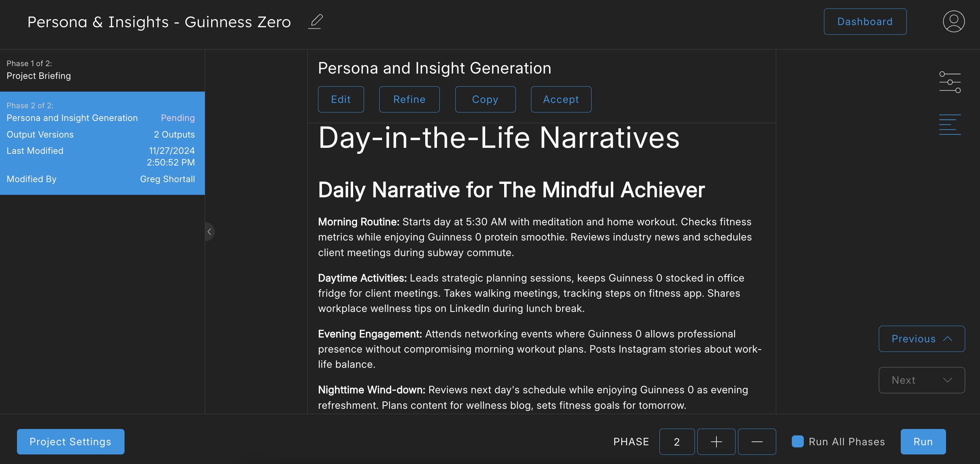
Task: Go to Previous output version
Action: tap(921, 339)
